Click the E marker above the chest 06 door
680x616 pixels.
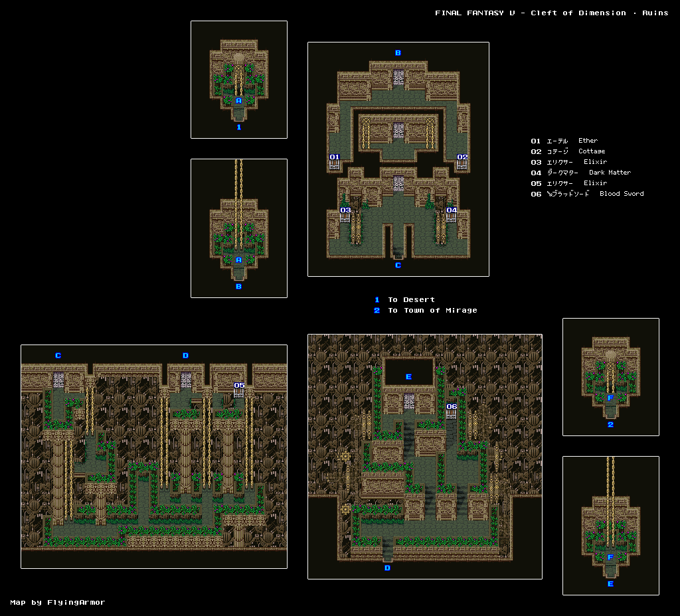(408, 377)
